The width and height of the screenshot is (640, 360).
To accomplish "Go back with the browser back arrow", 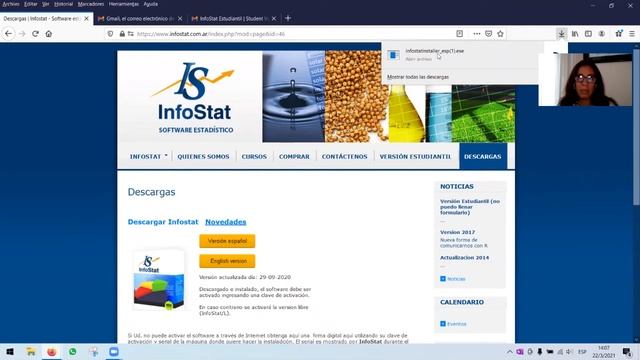I will coord(9,34).
